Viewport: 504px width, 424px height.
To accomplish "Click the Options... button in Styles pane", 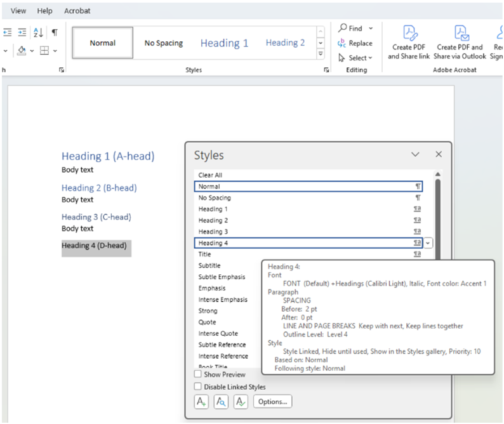I will 272,401.
